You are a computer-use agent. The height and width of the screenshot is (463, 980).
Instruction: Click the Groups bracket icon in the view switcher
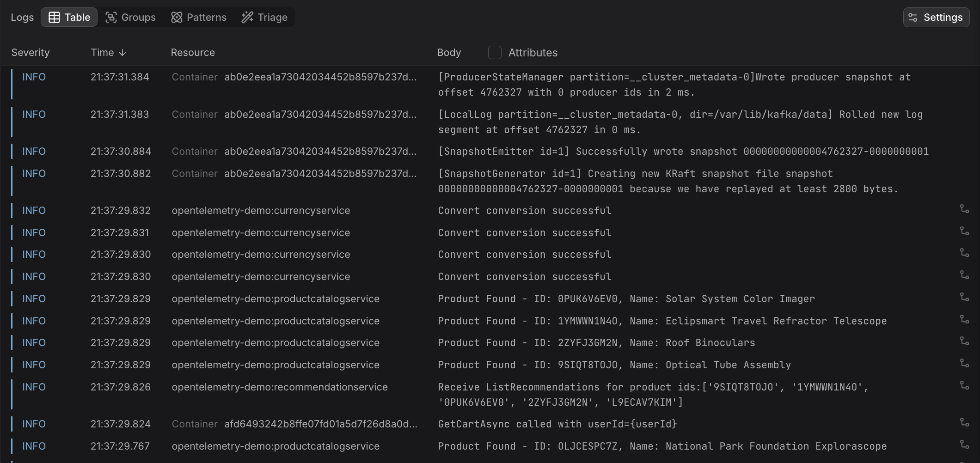click(x=111, y=17)
